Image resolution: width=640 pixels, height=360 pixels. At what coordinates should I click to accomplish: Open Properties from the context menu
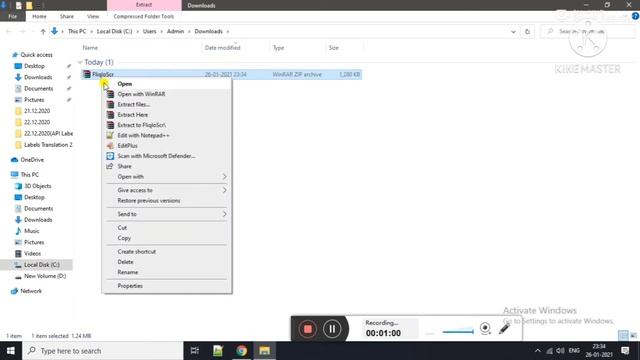coord(130,286)
